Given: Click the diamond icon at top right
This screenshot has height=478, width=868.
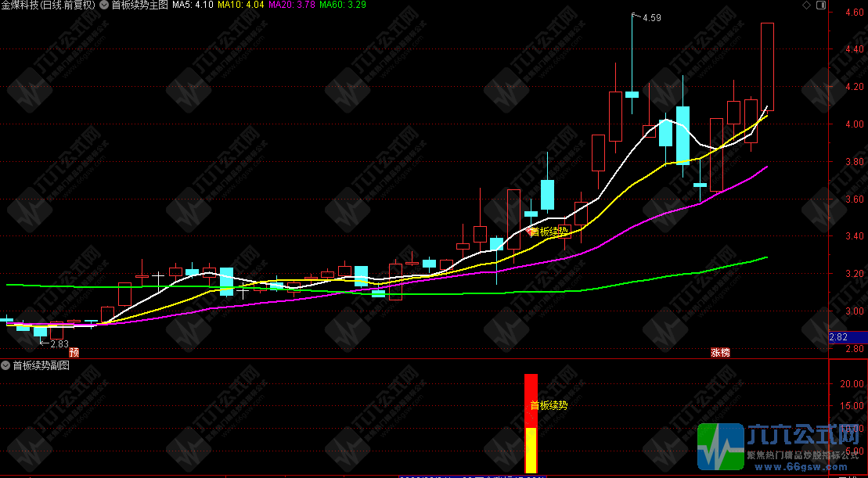Looking at the screenshot, I should click(x=809, y=5).
